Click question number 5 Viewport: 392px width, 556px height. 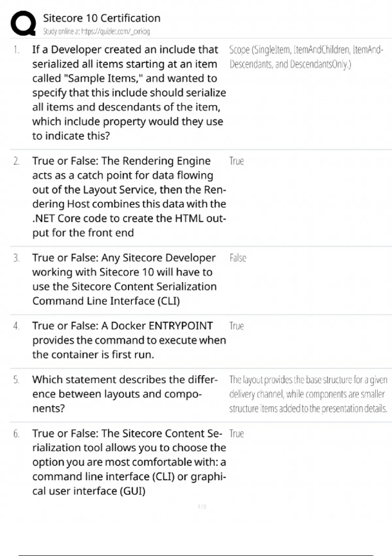16,379
